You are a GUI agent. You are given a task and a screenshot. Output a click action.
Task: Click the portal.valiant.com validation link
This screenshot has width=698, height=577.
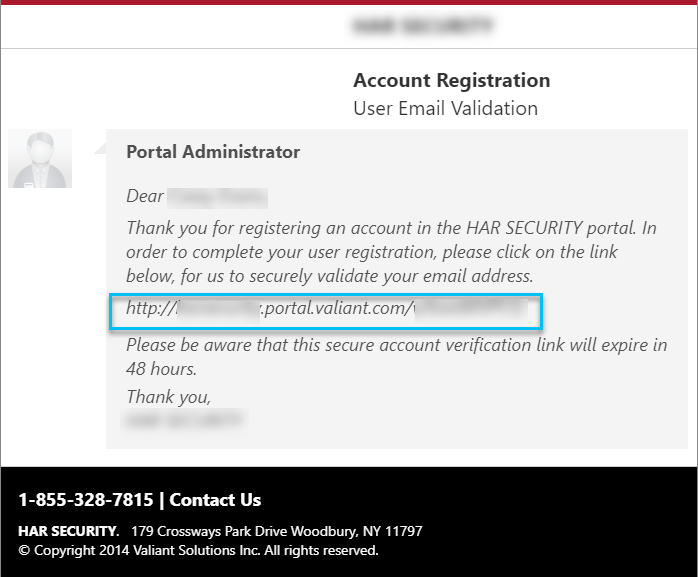(x=326, y=308)
